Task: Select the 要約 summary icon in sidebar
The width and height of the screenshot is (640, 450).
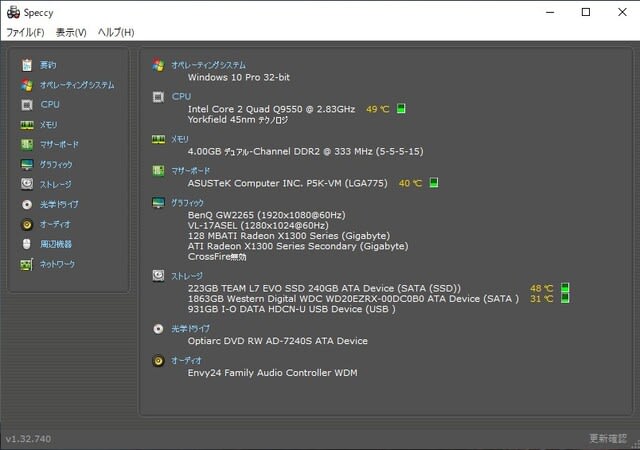Action: (x=27, y=65)
